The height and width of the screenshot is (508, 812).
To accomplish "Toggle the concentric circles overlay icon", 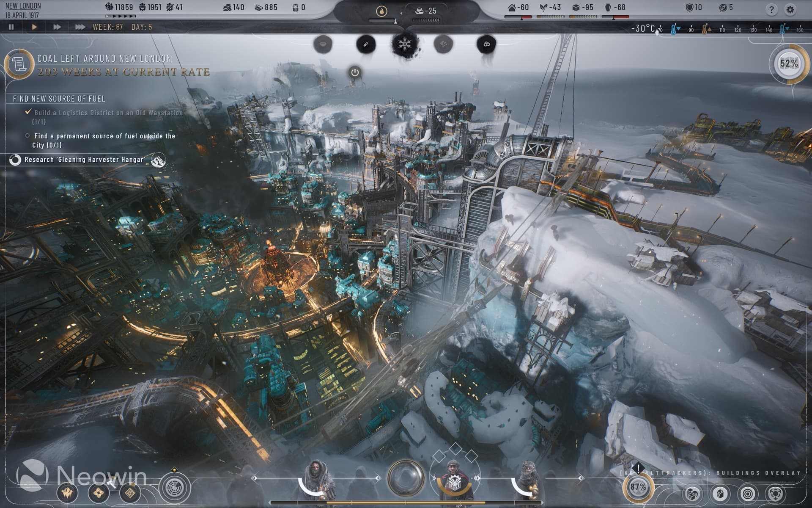I will click(x=747, y=494).
